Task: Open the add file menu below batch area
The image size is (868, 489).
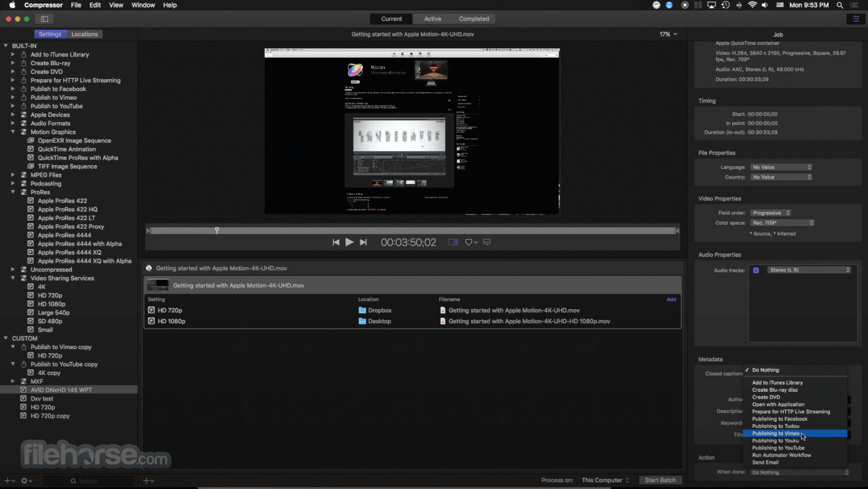Action: tap(149, 480)
